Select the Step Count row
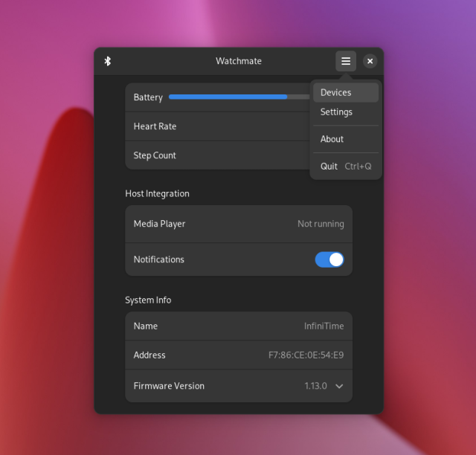This screenshot has height=455, width=476. coord(216,155)
